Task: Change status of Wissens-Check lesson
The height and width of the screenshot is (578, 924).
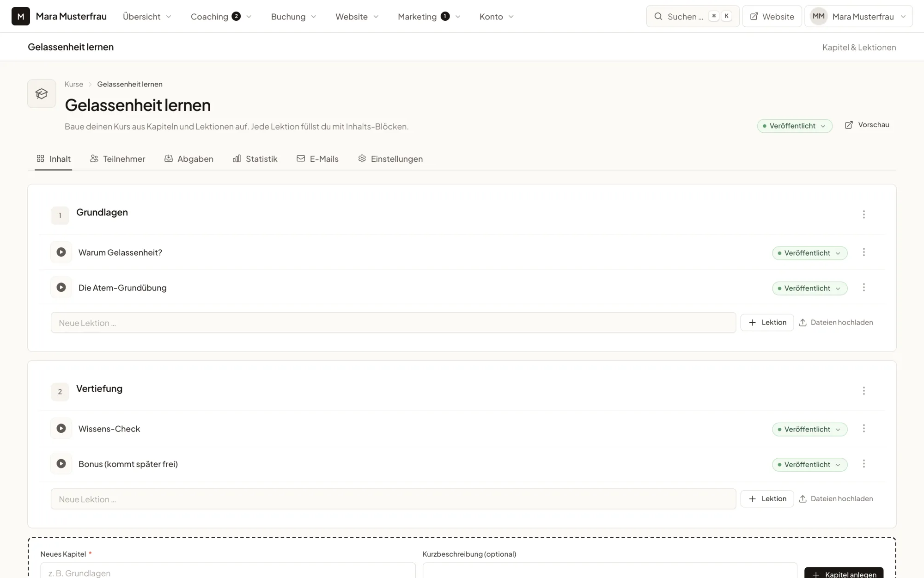Action: 809,429
